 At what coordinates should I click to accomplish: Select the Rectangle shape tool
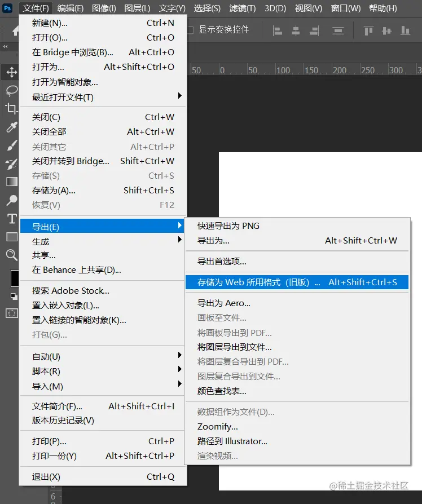click(12, 237)
